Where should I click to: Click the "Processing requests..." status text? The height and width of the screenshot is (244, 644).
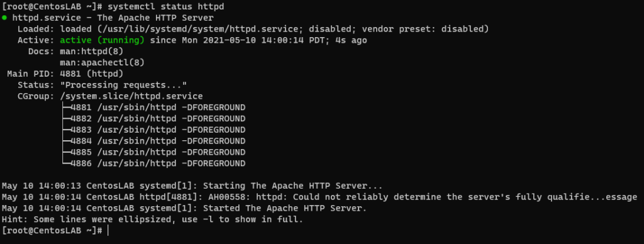(x=124, y=85)
